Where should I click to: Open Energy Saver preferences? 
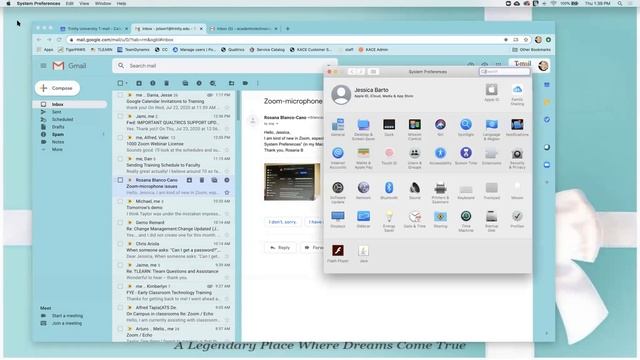[389, 216]
